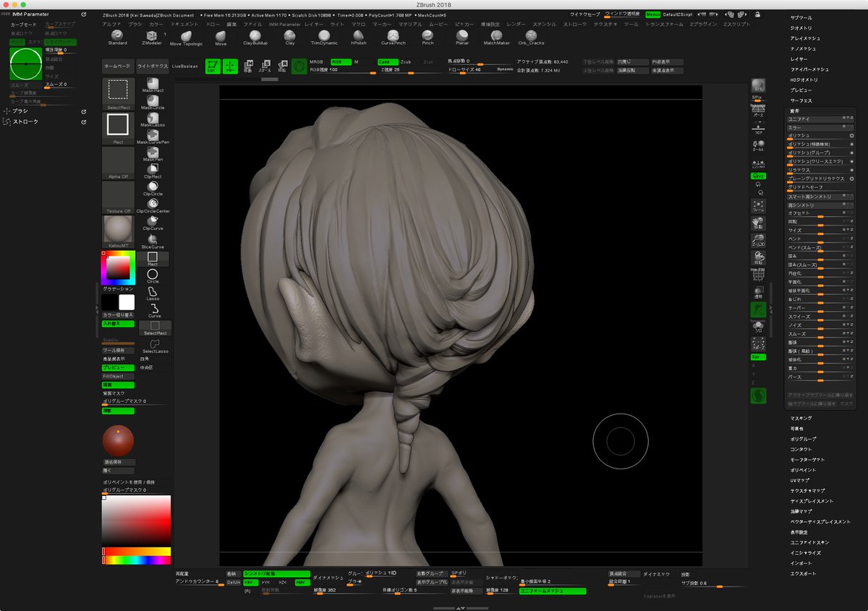
Task: Select the Curve stroke shape
Action: (x=154, y=311)
